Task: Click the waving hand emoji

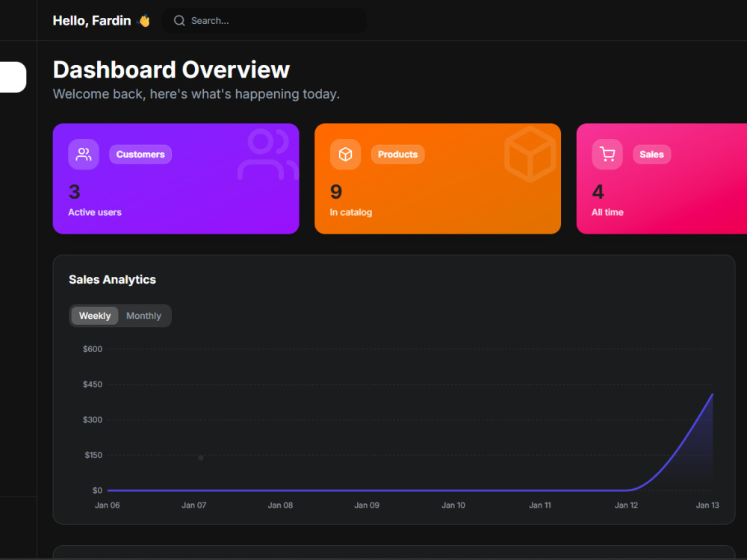Action: pos(144,20)
